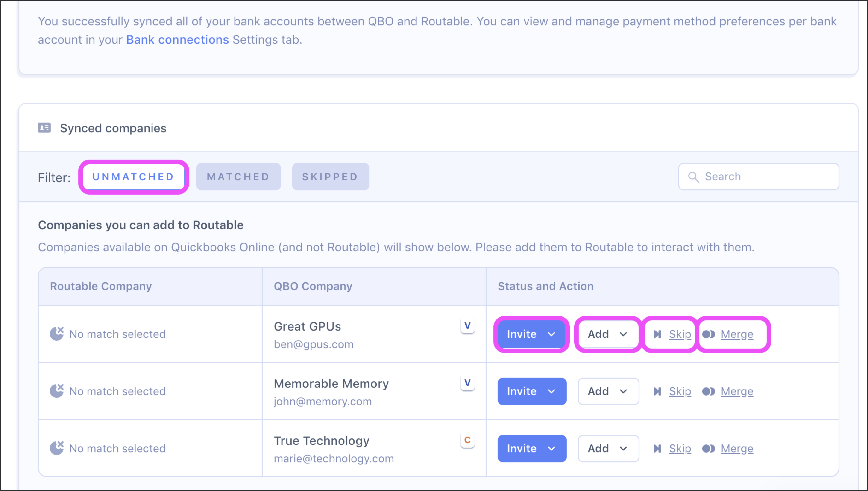Click the merge icon in Great GPUs row
This screenshot has height=491, width=868.
pyautogui.click(x=709, y=334)
